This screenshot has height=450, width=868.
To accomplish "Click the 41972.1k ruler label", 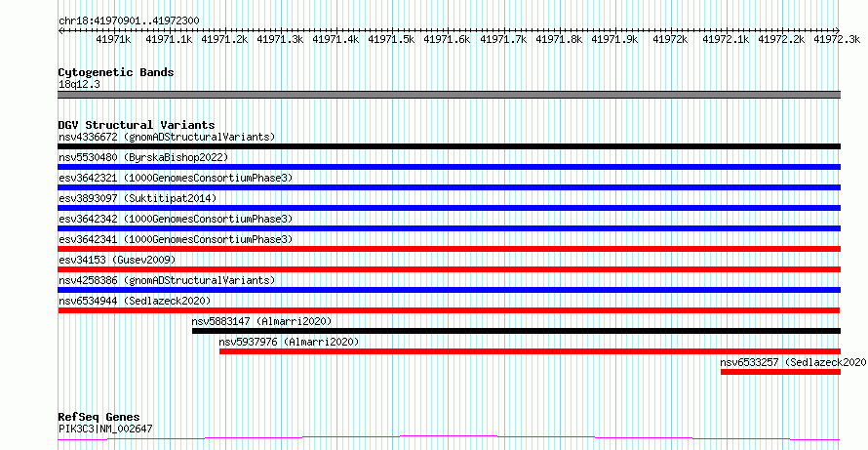I will coord(726,39).
